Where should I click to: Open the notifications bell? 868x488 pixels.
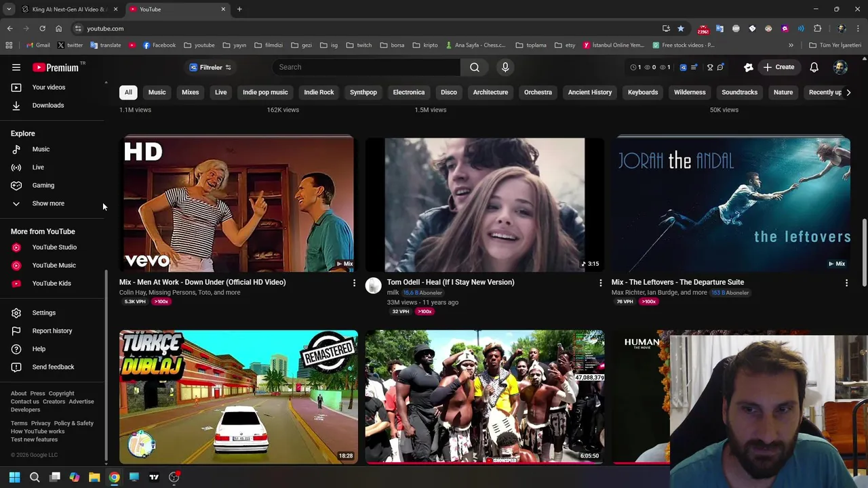point(814,67)
